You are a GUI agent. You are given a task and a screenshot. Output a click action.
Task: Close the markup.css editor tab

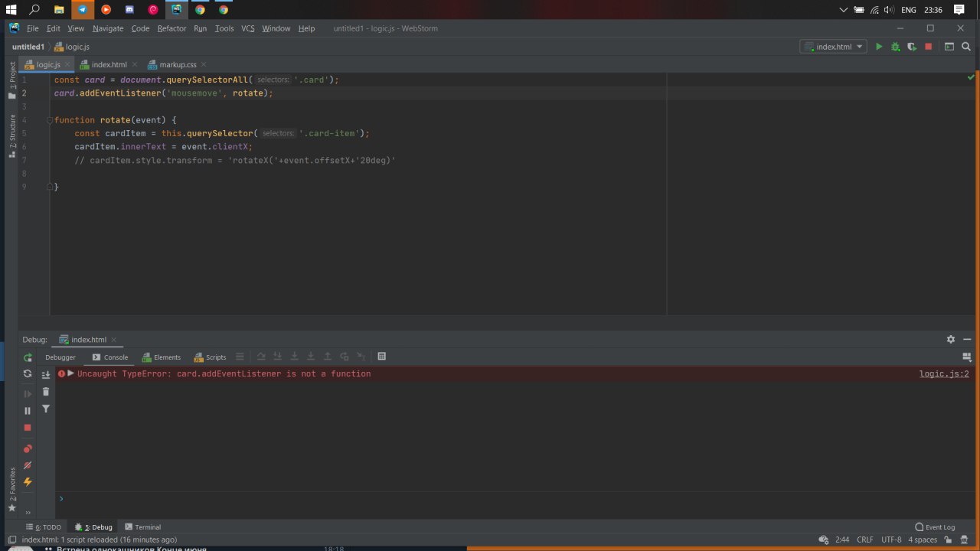(x=203, y=65)
